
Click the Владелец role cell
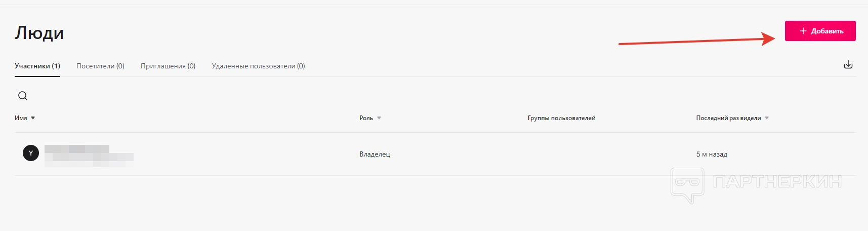(375, 154)
